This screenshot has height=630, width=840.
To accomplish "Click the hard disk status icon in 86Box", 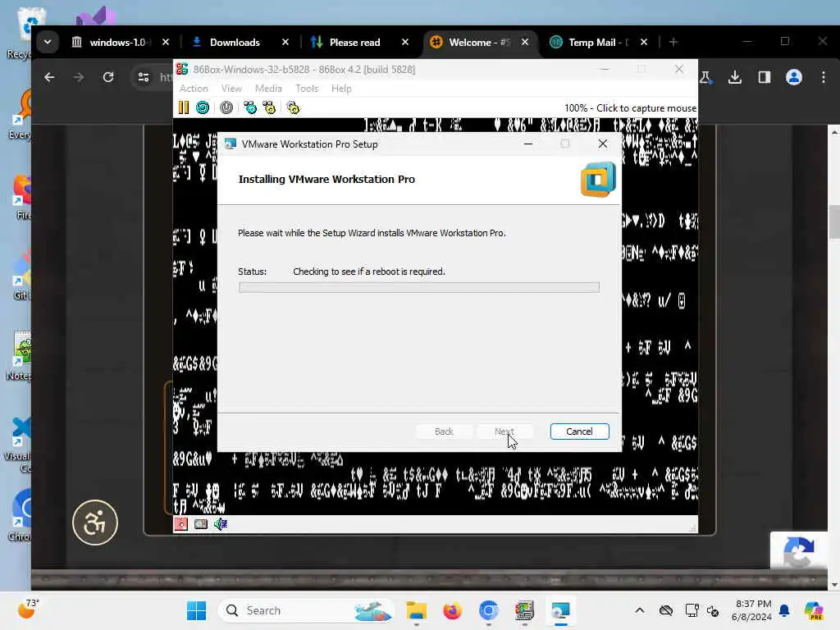I will point(201,523).
